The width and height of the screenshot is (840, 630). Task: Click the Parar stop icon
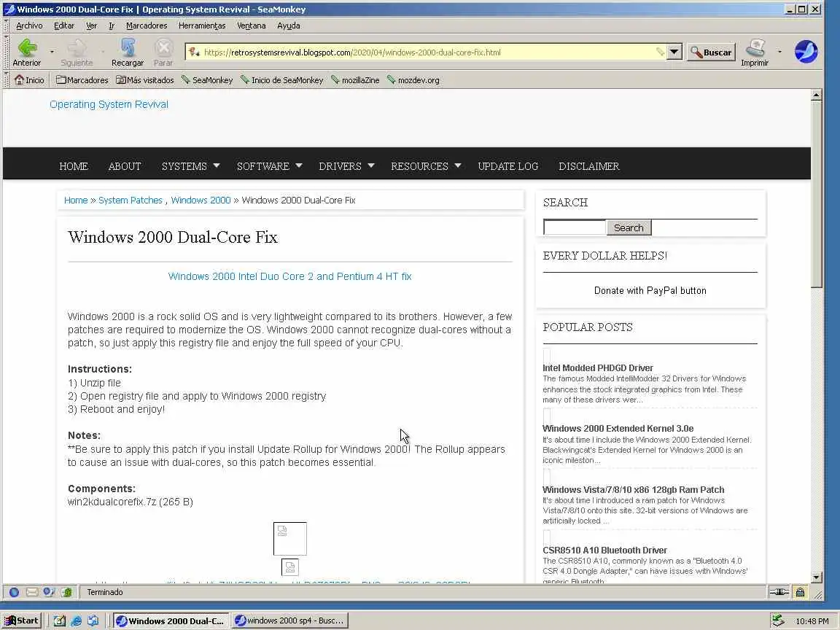pos(163,47)
